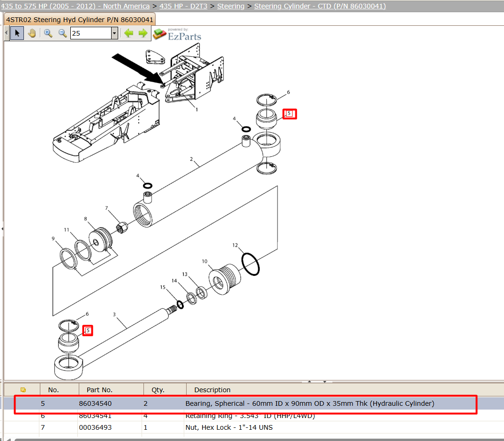Select the pointer arrow tool
The image size is (504, 441).
click(x=17, y=33)
